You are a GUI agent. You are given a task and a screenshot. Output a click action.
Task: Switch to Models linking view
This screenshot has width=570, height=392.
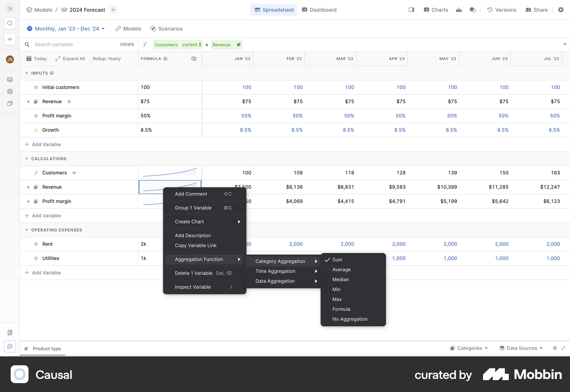click(x=128, y=29)
